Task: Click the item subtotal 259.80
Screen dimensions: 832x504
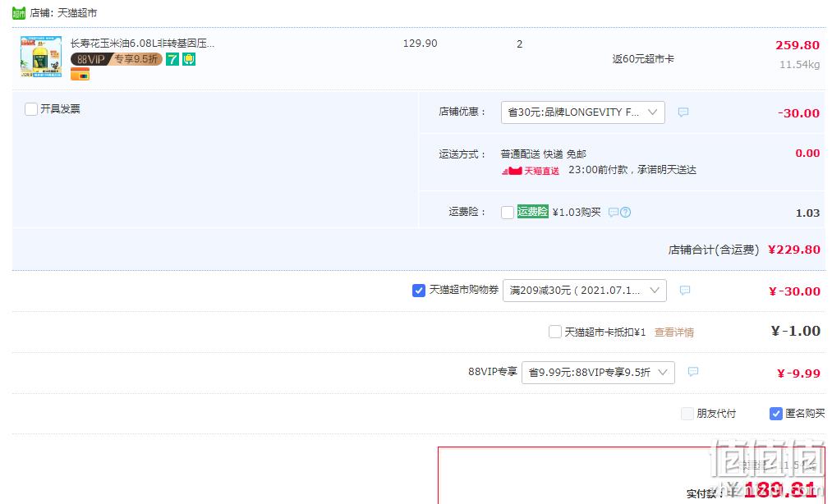Action: (x=798, y=45)
